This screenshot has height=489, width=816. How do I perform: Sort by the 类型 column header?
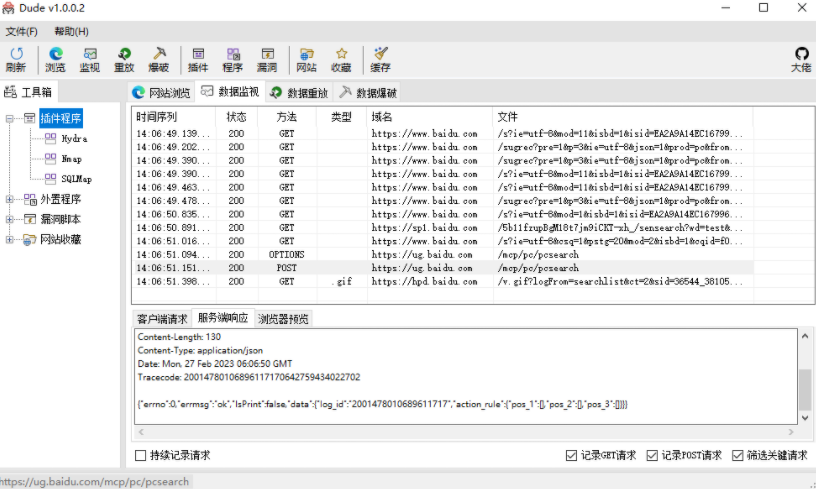(x=341, y=117)
